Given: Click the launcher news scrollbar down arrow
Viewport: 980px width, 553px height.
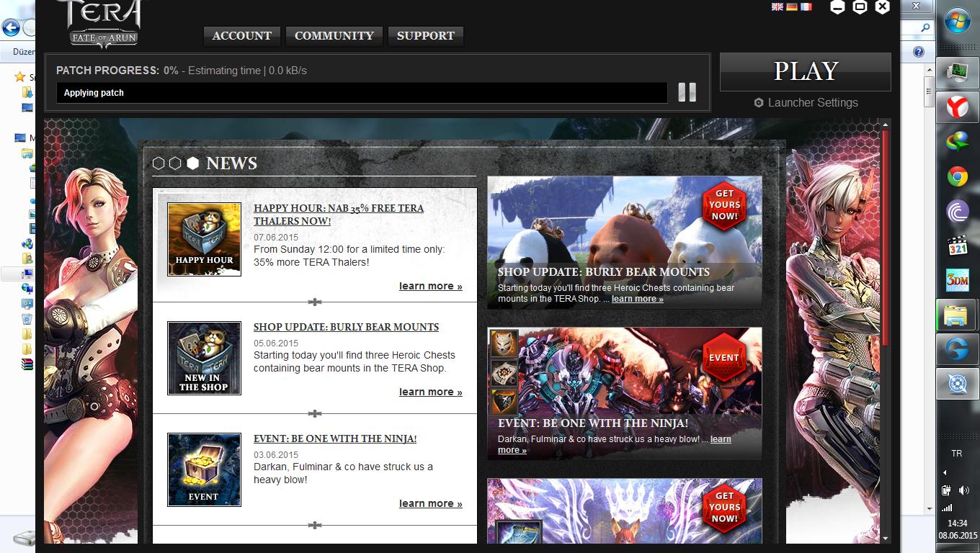Looking at the screenshot, I should click(x=886, y=538).
